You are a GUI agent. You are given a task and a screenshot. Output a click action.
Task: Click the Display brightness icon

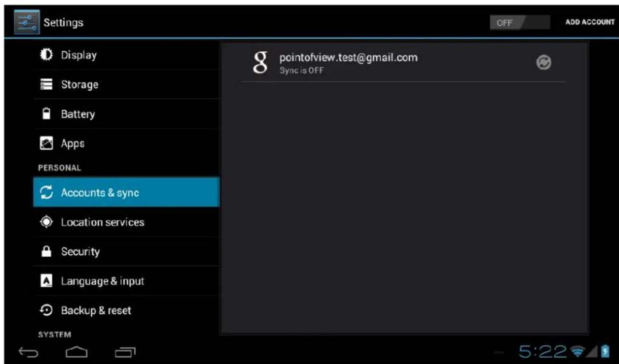[47, 55]
